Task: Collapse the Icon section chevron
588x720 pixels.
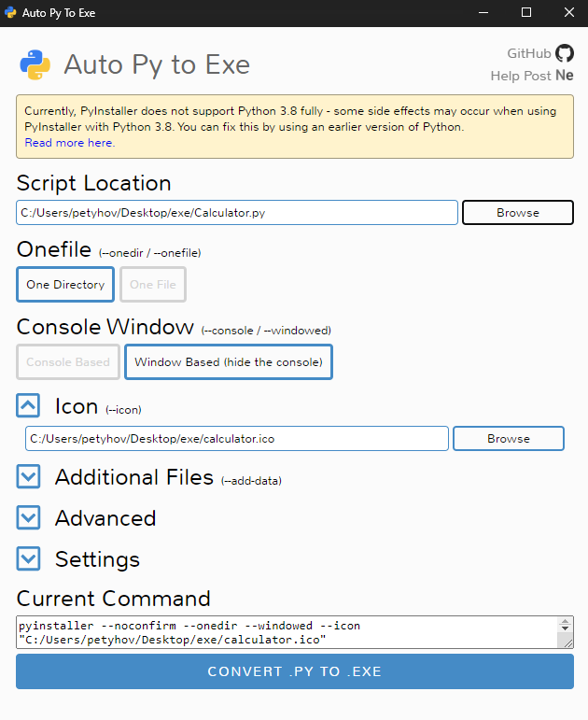Action: click(x=29, y=406)
